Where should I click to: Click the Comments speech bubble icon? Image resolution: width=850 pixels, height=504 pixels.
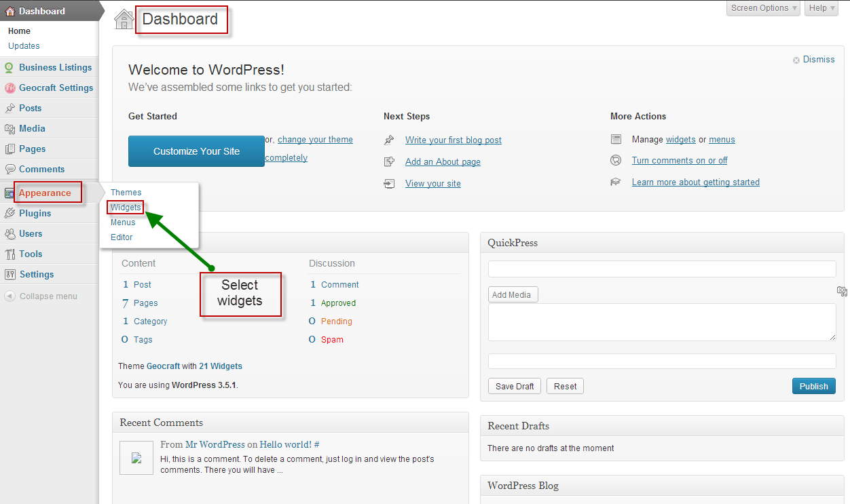click(10, 169)
